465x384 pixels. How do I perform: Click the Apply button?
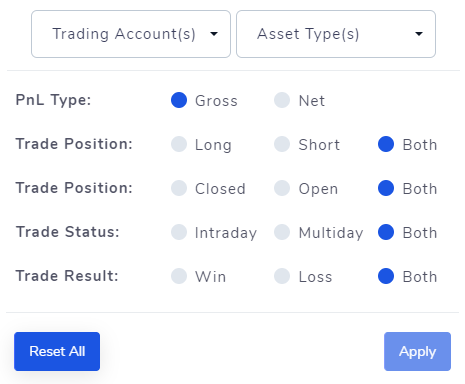pos(417,351)
